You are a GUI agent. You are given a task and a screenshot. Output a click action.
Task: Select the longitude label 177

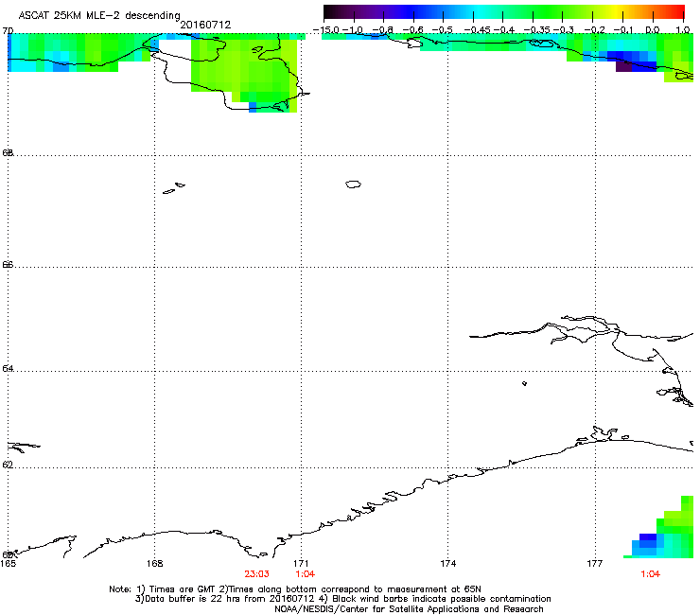pos(595,564)
